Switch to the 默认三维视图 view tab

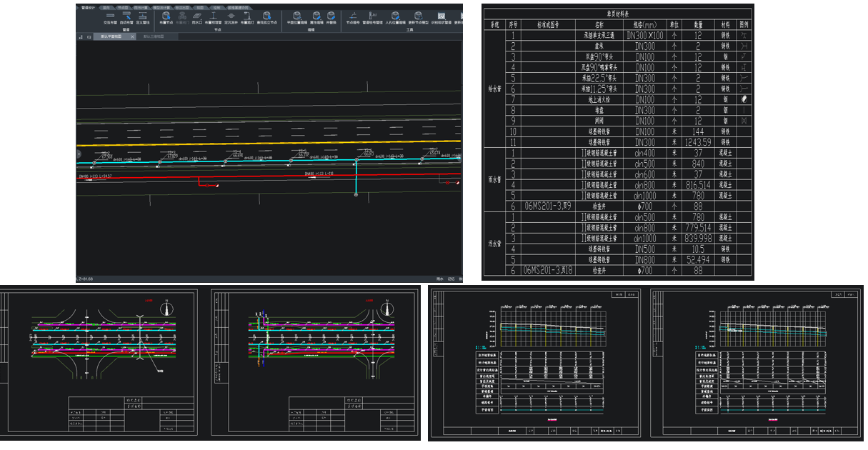click(154, 36)
